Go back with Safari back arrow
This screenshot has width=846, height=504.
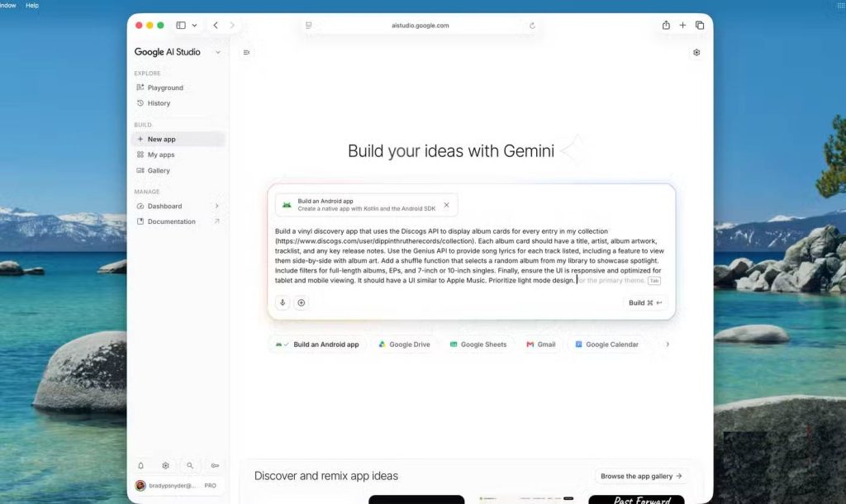pyautogui.click(x=216, y=26)
